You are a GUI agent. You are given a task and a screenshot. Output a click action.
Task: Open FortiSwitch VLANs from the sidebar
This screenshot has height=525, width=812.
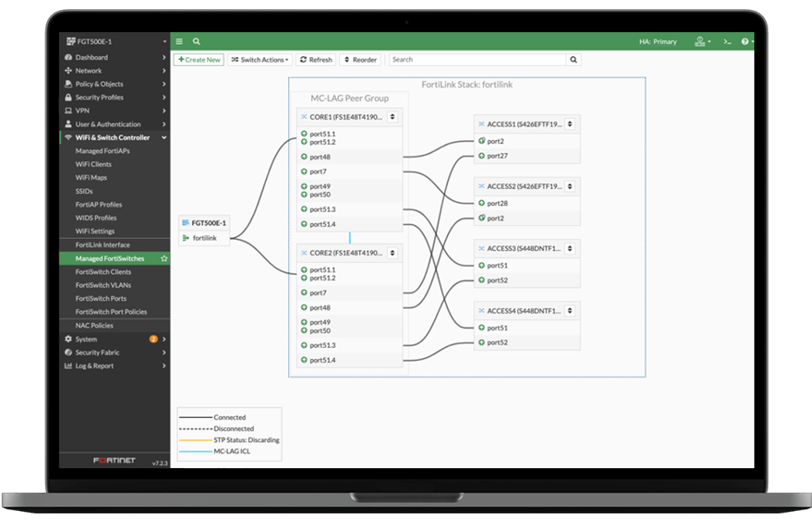tap(103, 285)
